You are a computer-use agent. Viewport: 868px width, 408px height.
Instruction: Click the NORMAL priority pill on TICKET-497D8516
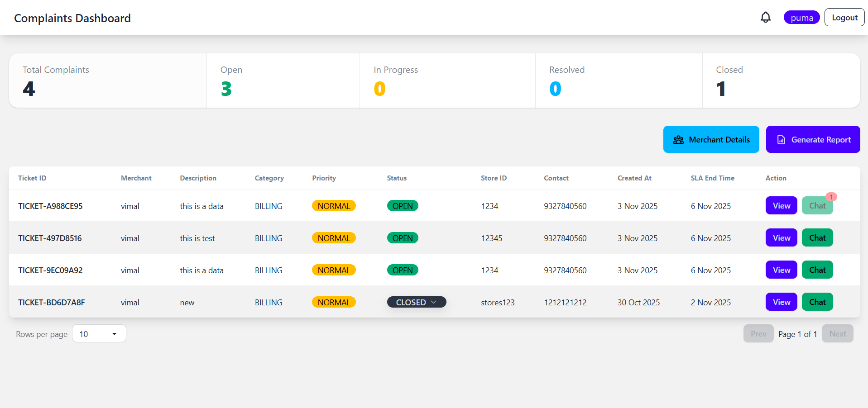coord(334,237)
